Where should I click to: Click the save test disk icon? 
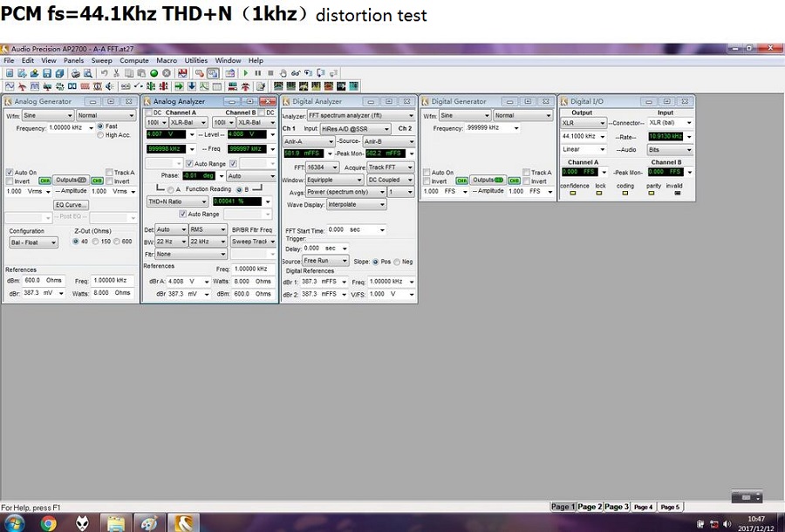tap(47, 73)
